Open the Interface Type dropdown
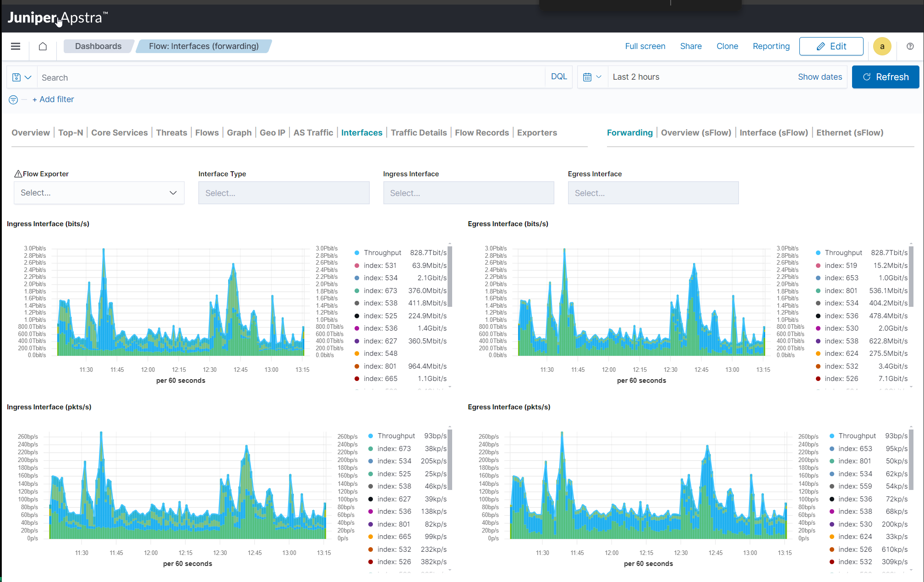The height and width of the screenshot is (582, 924). (x=284, y=193)
